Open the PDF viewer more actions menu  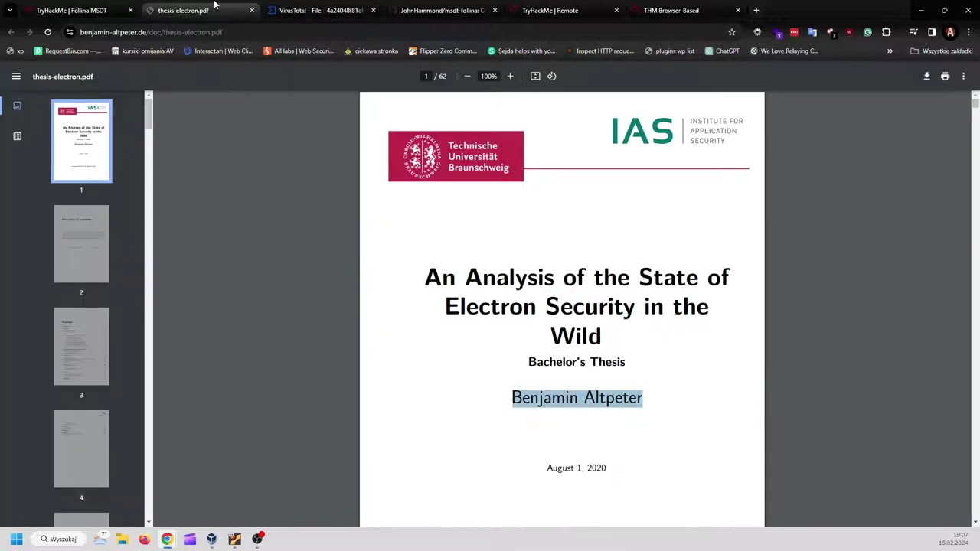[x=963, y=77]
